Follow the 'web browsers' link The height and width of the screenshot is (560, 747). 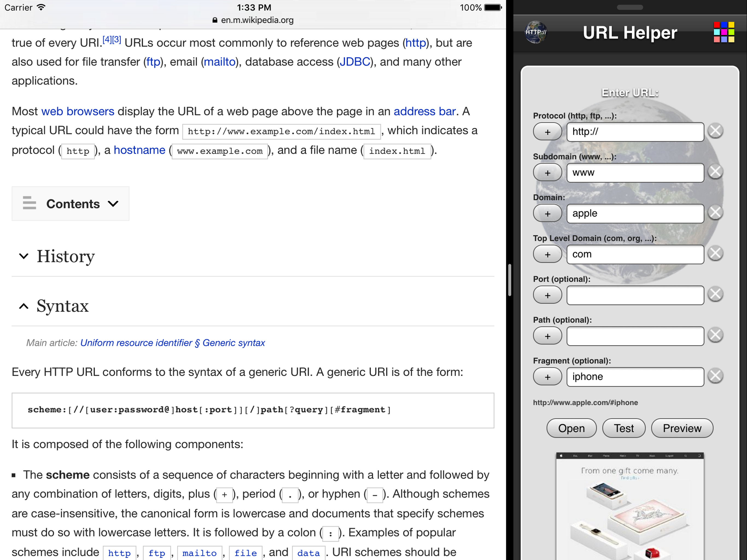coord(78,112)
